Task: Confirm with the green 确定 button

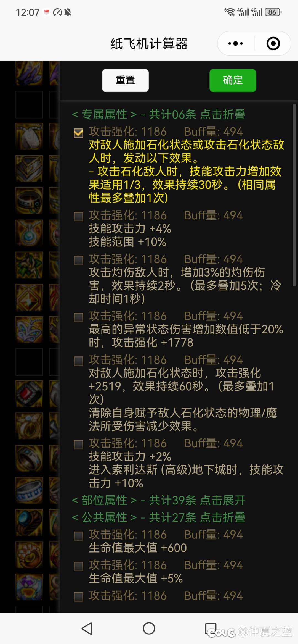Action: [x=233, y=80]
